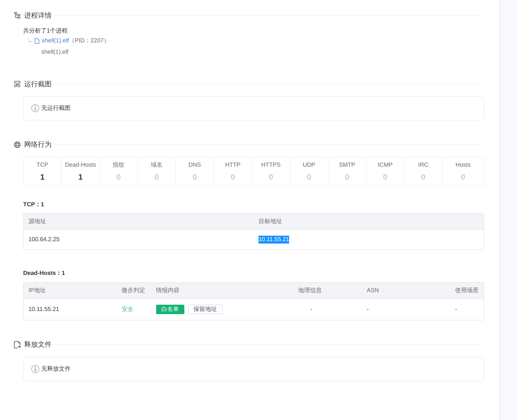Click the info icon beside 无释放文件
The width and height of the screenshot is (517, 420).
[35, 369]
